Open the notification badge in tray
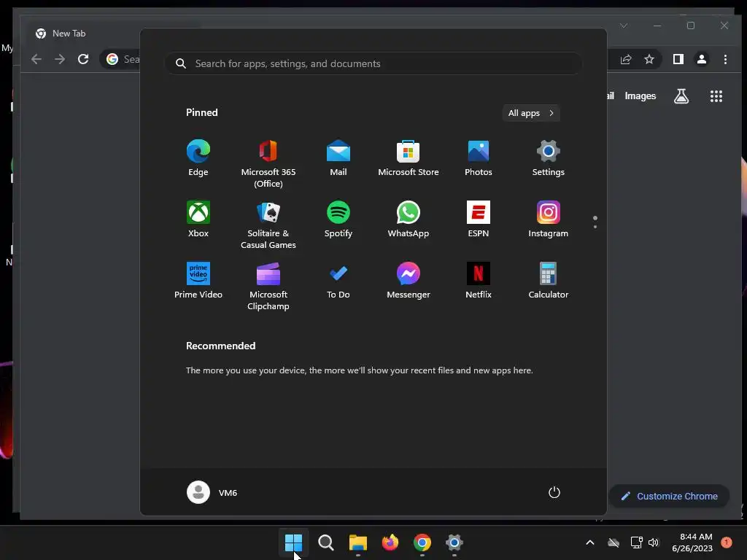Image resolution: width=747 pixels, height=560 pixels. [727, 542]
